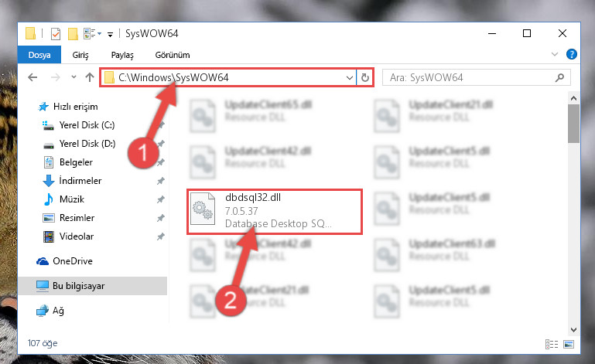Click the Properties quick access toolbar icon

pyautogui.click(x=56, y=34)
